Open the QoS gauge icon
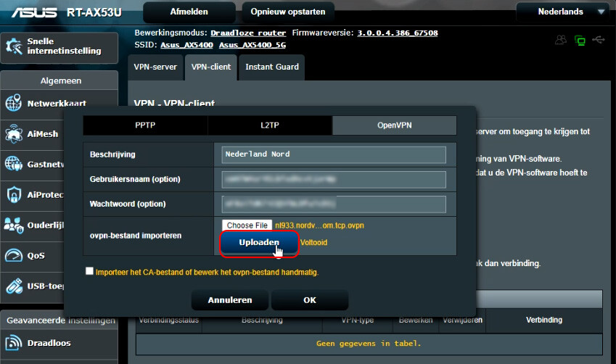The height and width of the screenshot is (364, 616). [14, 255]
